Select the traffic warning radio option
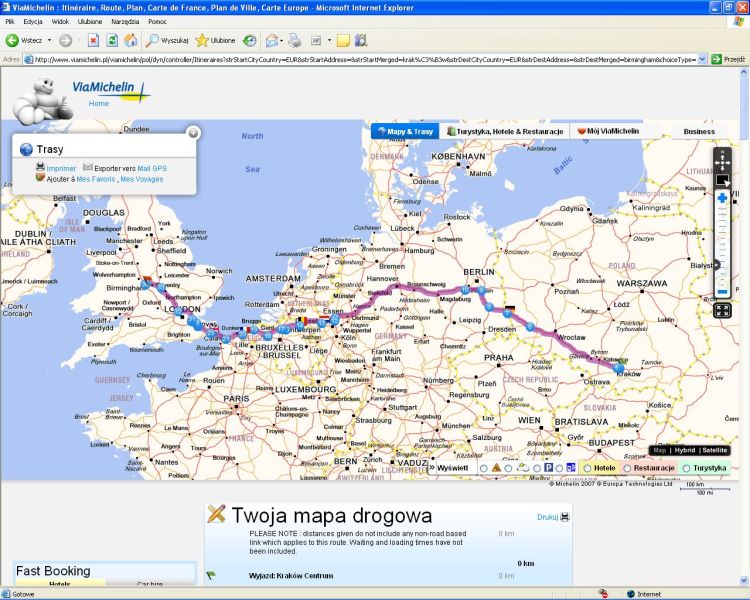 coord(484,468)
